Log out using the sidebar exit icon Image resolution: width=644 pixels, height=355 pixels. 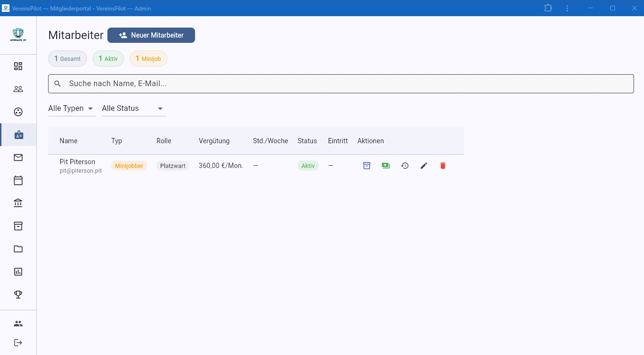tap(18, 343)
